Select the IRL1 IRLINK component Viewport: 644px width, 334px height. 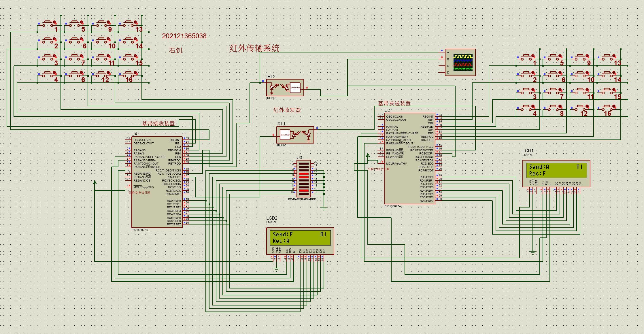coord(295,135)
